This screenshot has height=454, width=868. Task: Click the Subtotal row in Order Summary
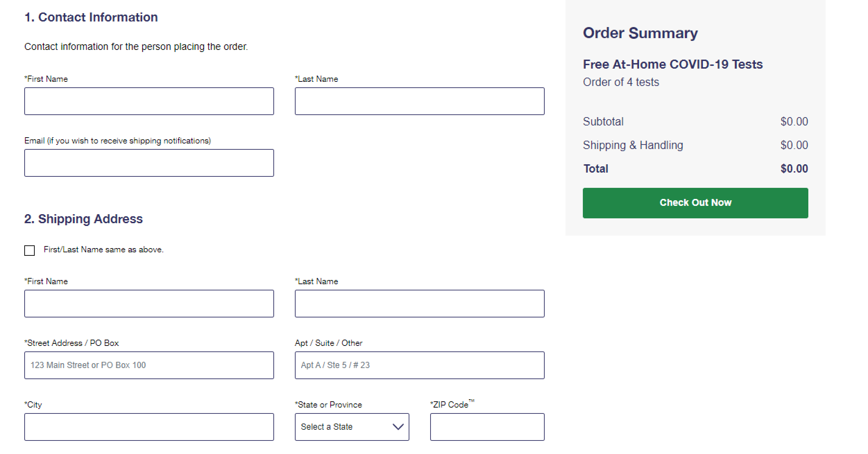(x=603, y=121)
